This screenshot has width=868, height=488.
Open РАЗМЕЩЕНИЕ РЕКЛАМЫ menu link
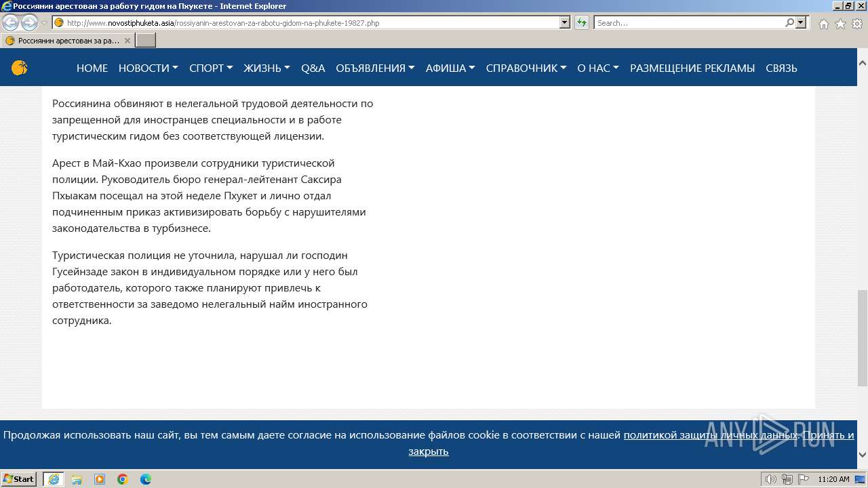[x=692, y=68]
